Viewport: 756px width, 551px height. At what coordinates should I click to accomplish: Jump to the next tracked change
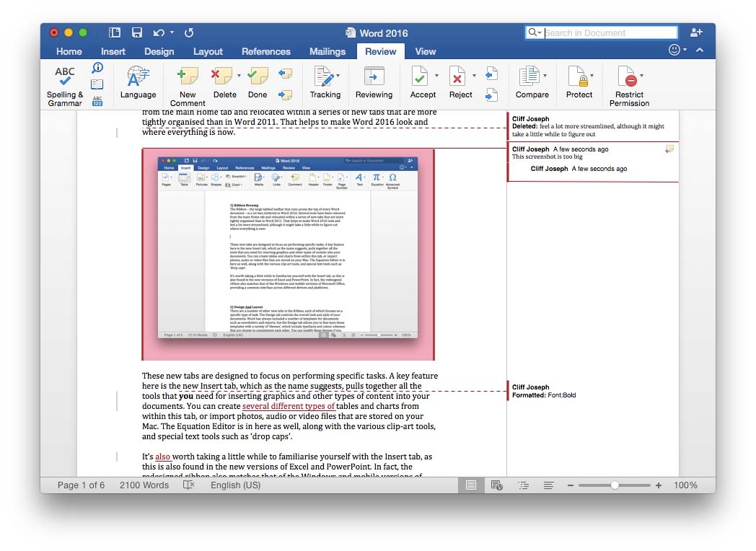[491, 94]
